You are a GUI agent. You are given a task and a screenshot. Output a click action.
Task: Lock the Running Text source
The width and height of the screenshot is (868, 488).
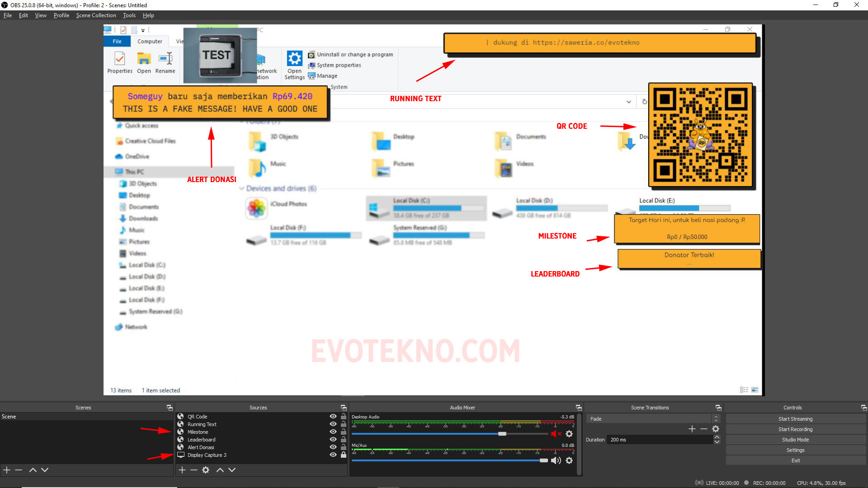coord(344,424)
